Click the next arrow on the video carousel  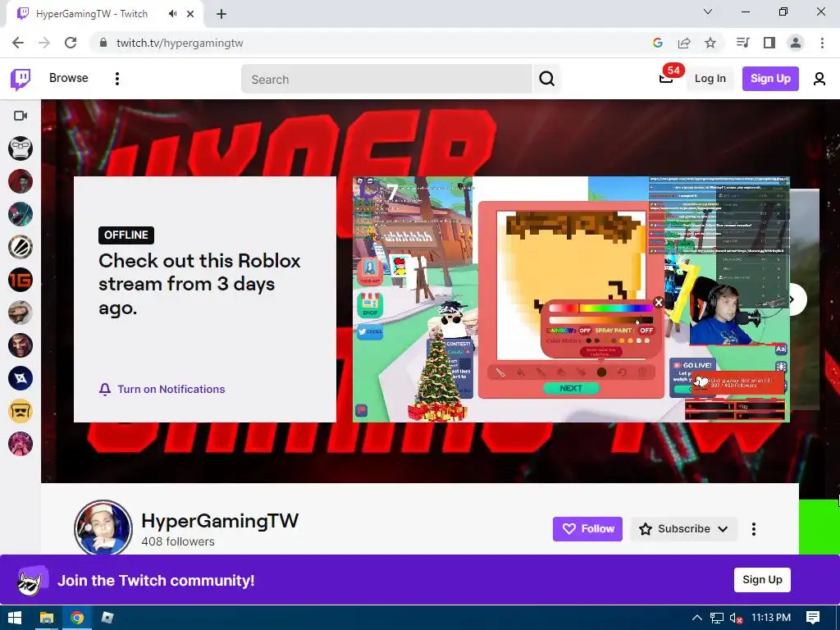tap(793, 299)
